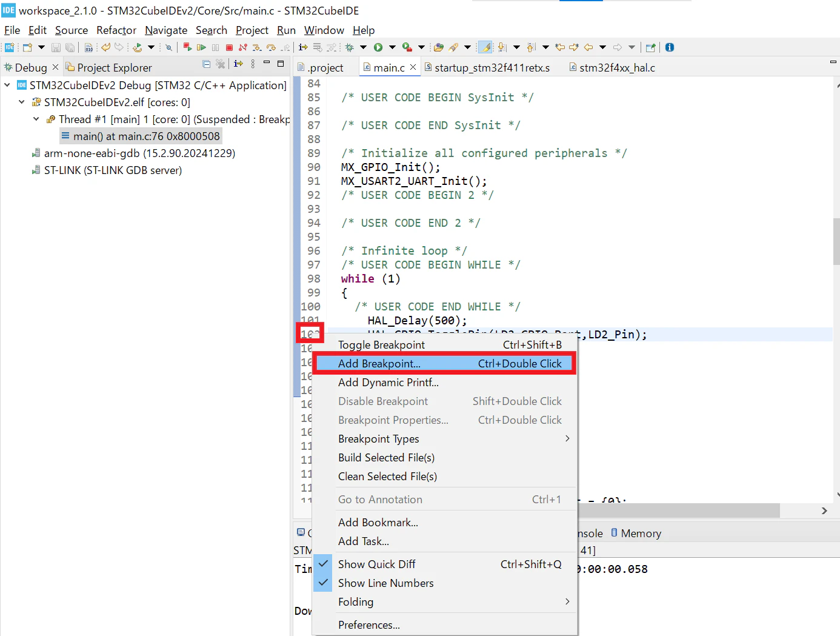This screenshot has width=840, height=636.
Task: Open the dropdown arrow beside New icon
Action: (41, 47)
